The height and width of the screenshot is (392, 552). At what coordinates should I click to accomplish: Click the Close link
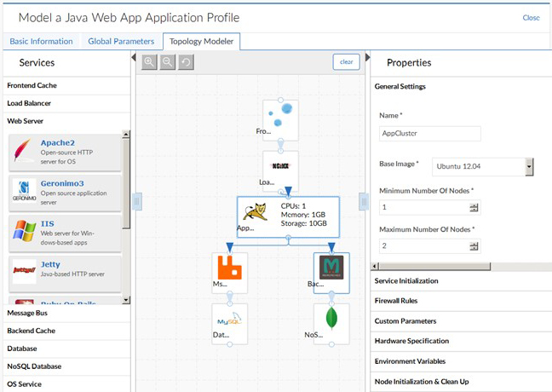coord(531,17)
